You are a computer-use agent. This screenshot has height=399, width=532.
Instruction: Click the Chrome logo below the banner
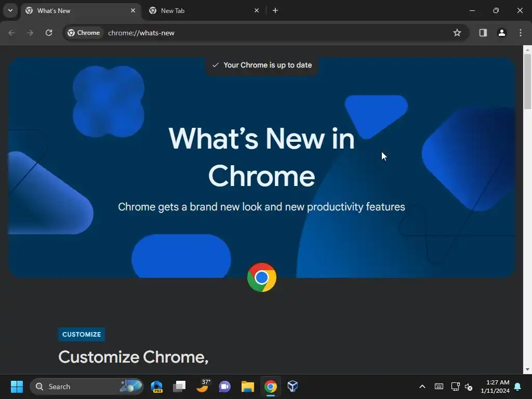point(262,277)
